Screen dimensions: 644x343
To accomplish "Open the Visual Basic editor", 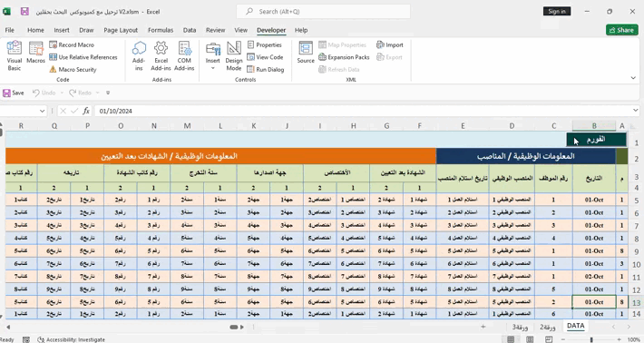I will tap(14, 55).
